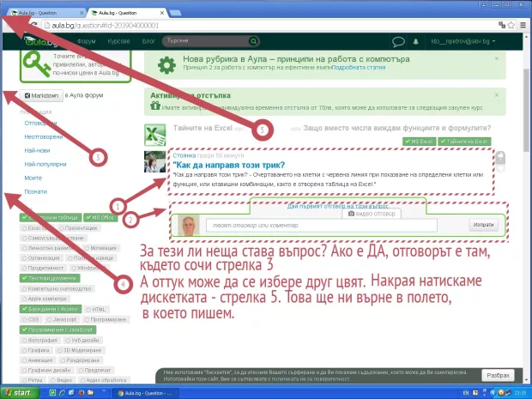Show Неотговорени questions

coord(44,136)
